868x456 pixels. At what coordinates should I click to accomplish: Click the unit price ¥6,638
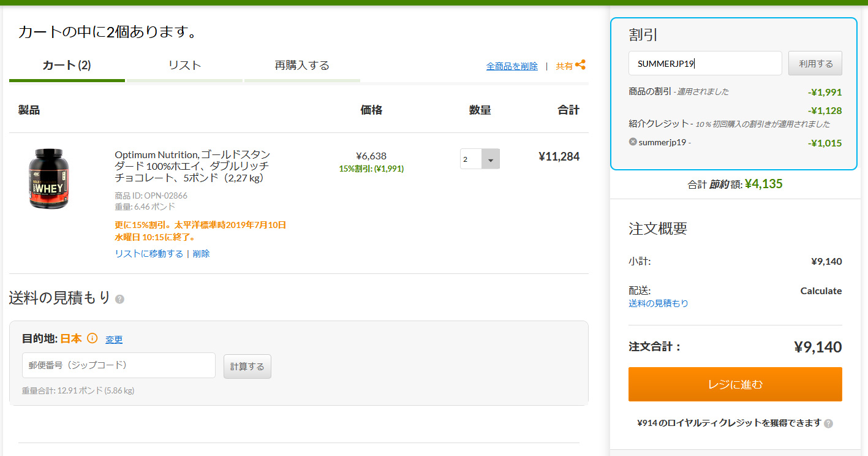pyautogui.click(x=371, y=156)
